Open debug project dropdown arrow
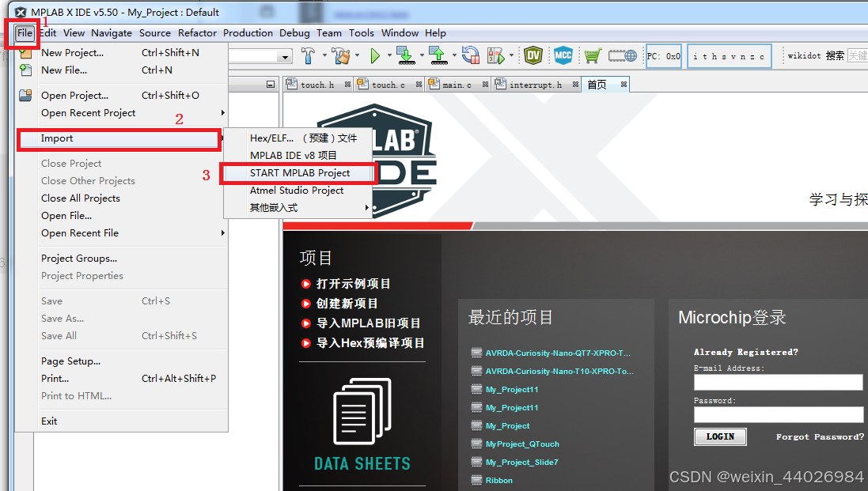The width and height of the screenshot is (868, 491). point(511,55)
